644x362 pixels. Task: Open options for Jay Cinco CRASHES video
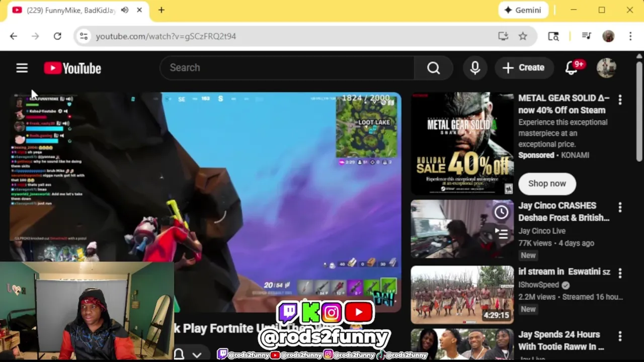point(620,207)
